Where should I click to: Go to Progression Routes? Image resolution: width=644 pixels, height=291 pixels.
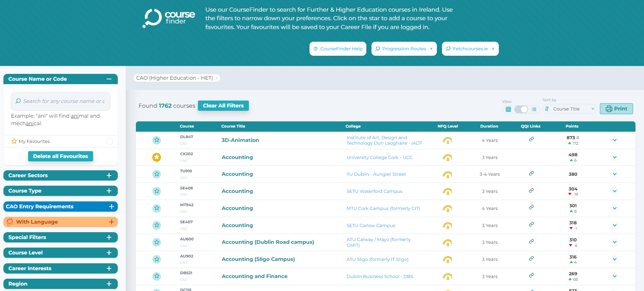coord(404,49)
